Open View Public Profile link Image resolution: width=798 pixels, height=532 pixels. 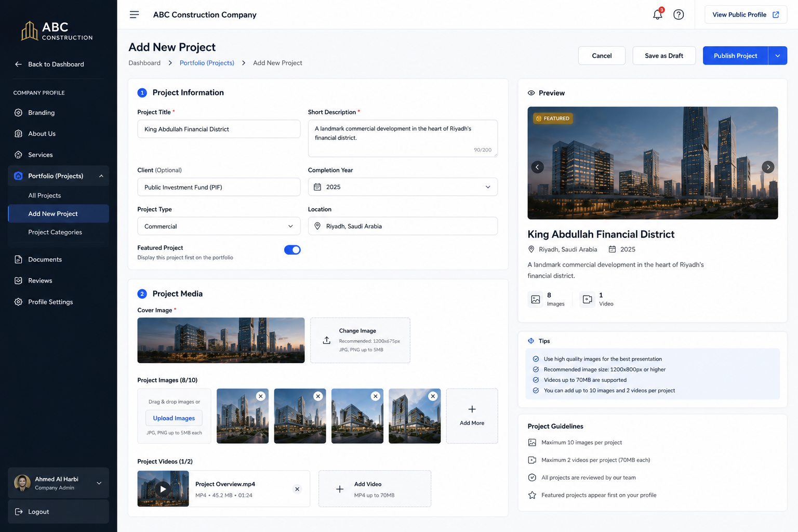(746, 15)
